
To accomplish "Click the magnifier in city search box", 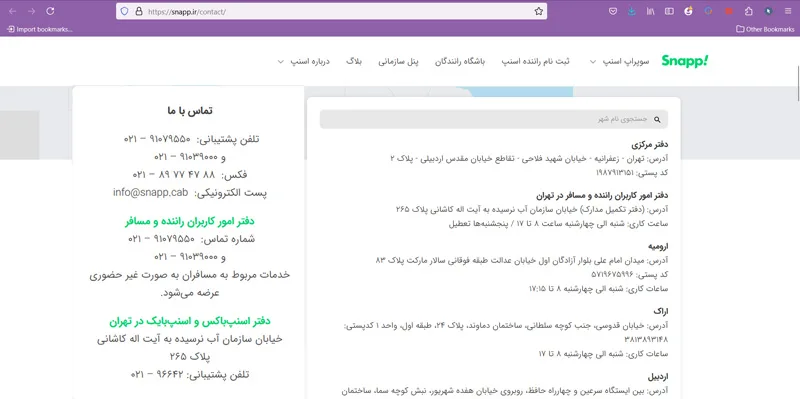I will (657, 119).
